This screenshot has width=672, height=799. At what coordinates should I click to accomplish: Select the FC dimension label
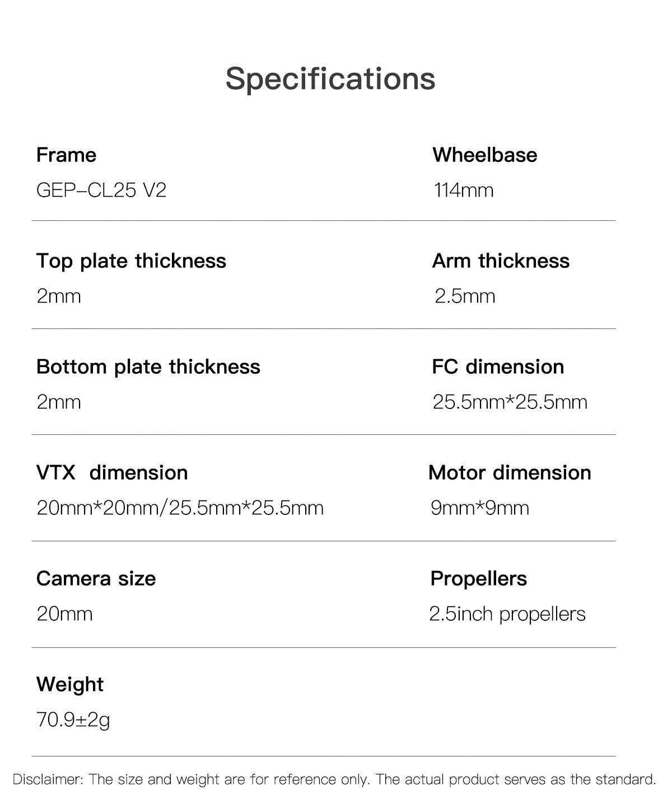[498, 367]
